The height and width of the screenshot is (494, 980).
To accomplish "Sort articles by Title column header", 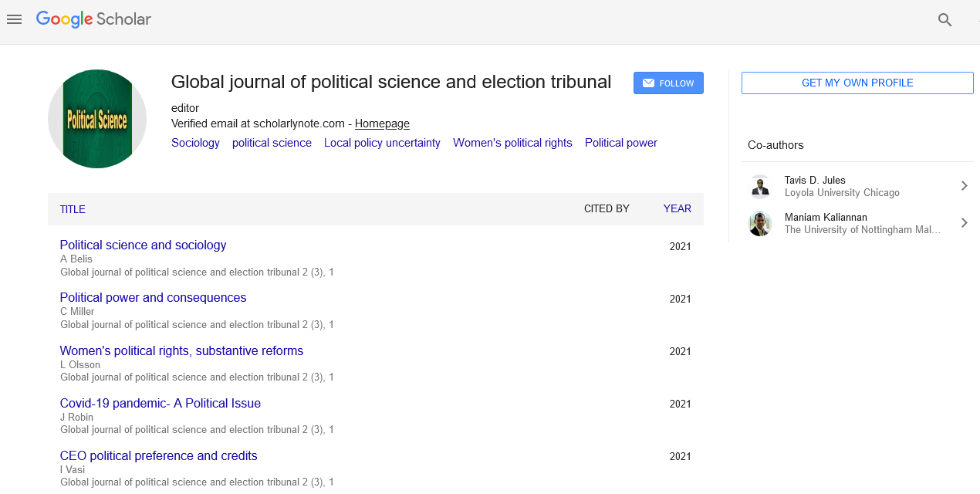I will tap(73, 209).
